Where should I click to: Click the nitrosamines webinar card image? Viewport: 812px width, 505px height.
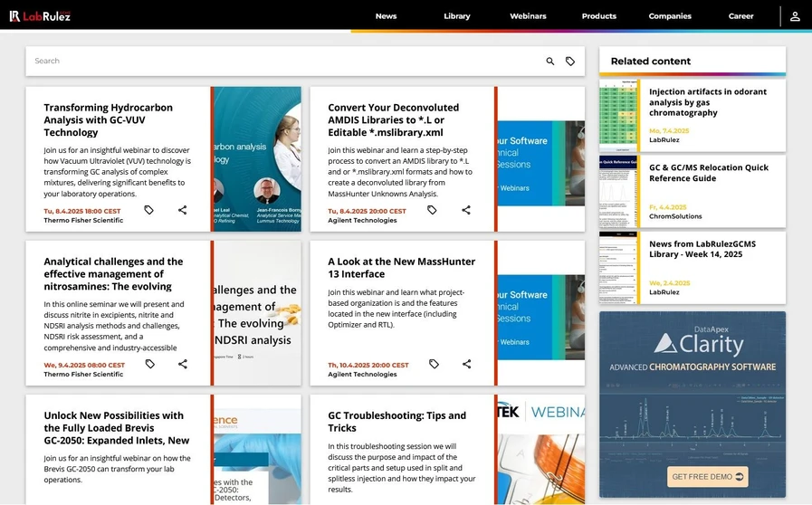257,313
